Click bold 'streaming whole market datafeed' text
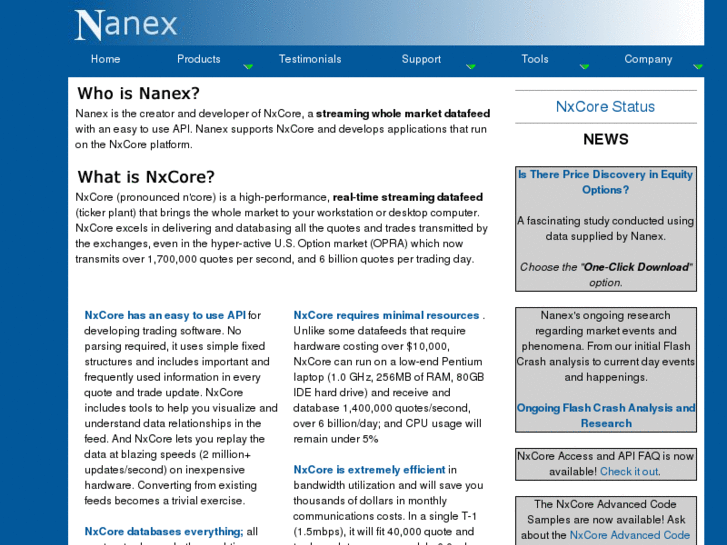The width and height of the screenshot is (727, 545). 403,114
